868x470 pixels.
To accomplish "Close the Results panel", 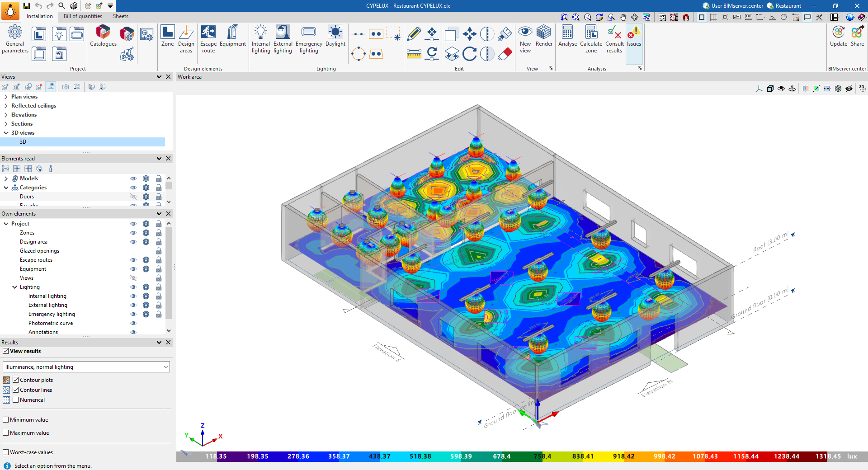I will [168, 343].
